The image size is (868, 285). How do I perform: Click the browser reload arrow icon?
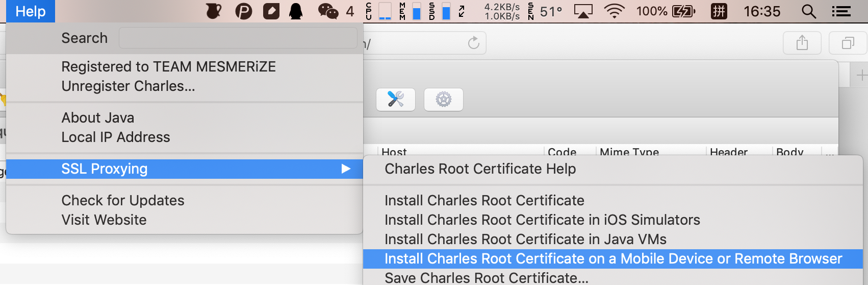coord(474,43)
